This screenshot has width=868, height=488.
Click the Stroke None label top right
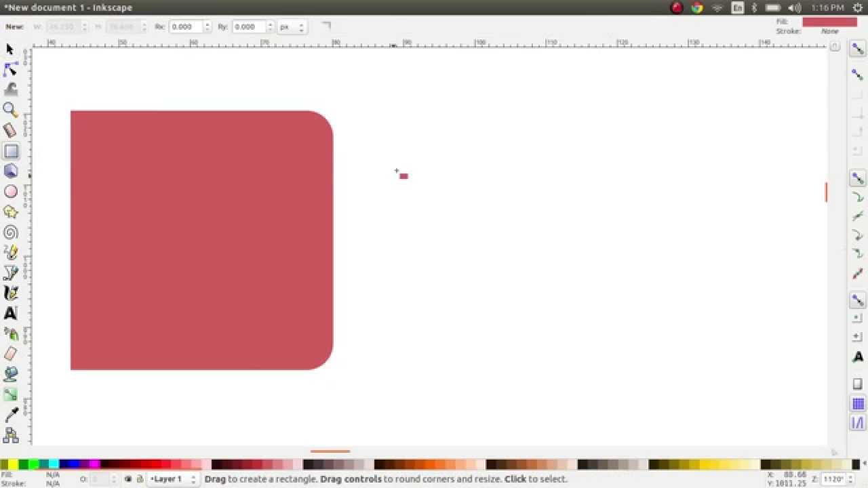pyautogui.click(x=829, y=31)
